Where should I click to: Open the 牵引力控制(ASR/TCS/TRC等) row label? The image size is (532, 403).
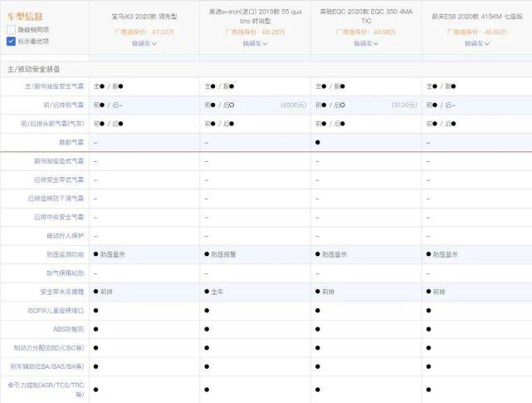[x=46, y=390]
